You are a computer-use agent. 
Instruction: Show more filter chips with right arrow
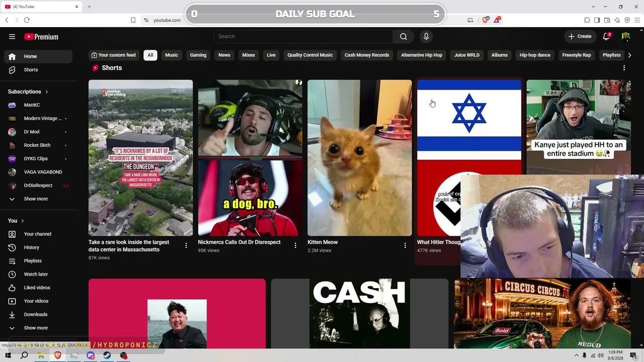[x=629, y=55]
